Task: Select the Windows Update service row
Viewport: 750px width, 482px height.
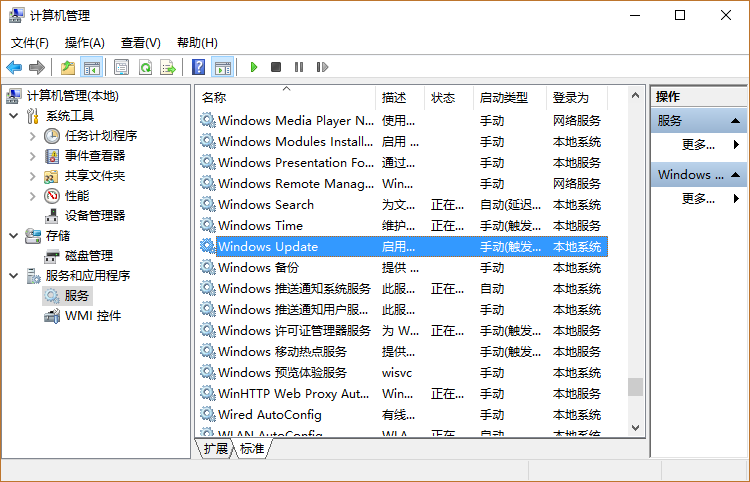Action: tap(403, 247)
